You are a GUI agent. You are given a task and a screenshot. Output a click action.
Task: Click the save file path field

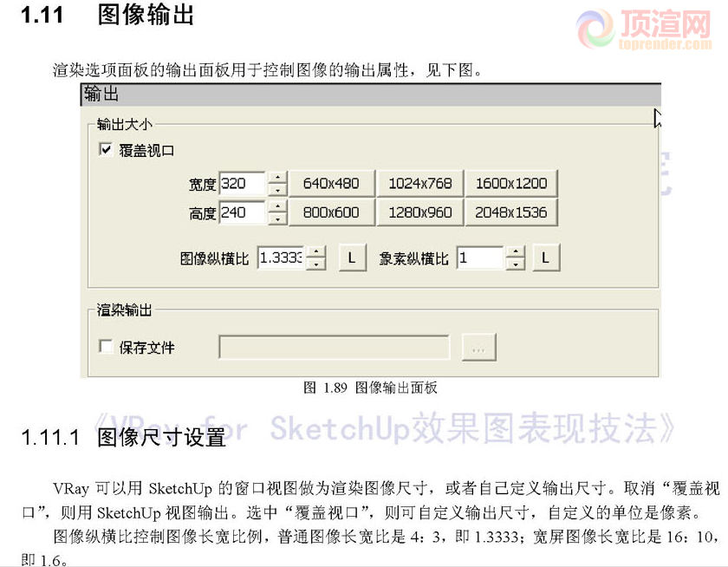coord(335,348)
